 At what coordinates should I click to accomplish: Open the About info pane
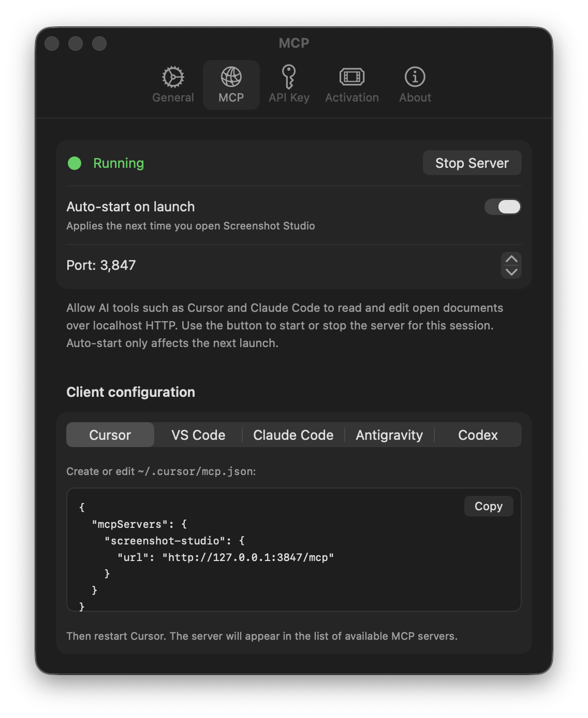(x=415, y=84)
